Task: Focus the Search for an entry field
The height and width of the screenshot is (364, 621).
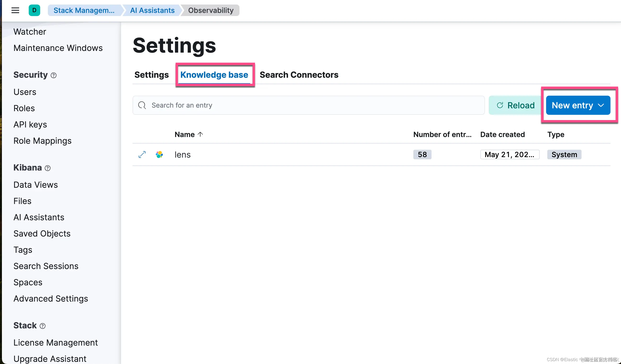Action: 309,105
